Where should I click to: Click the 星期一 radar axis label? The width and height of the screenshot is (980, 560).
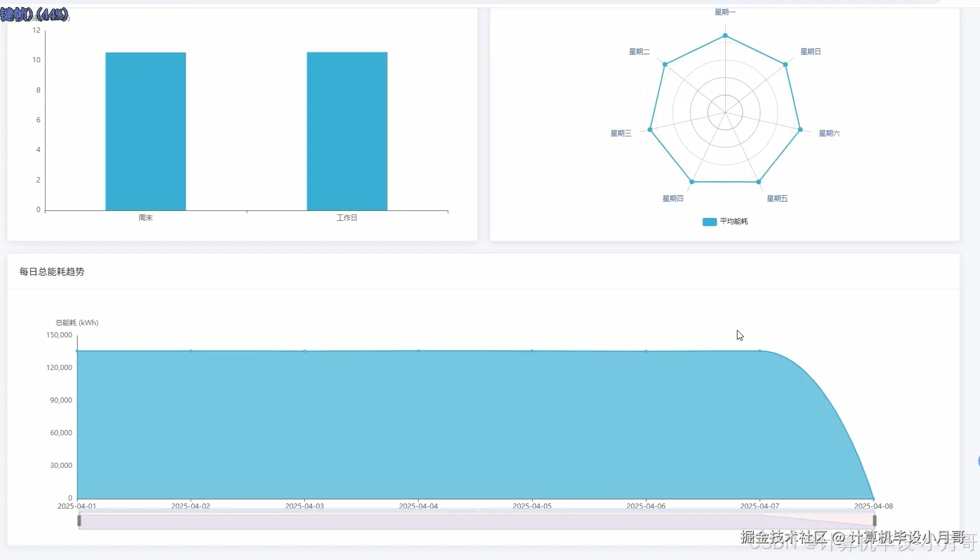click(x=725, y=12)
